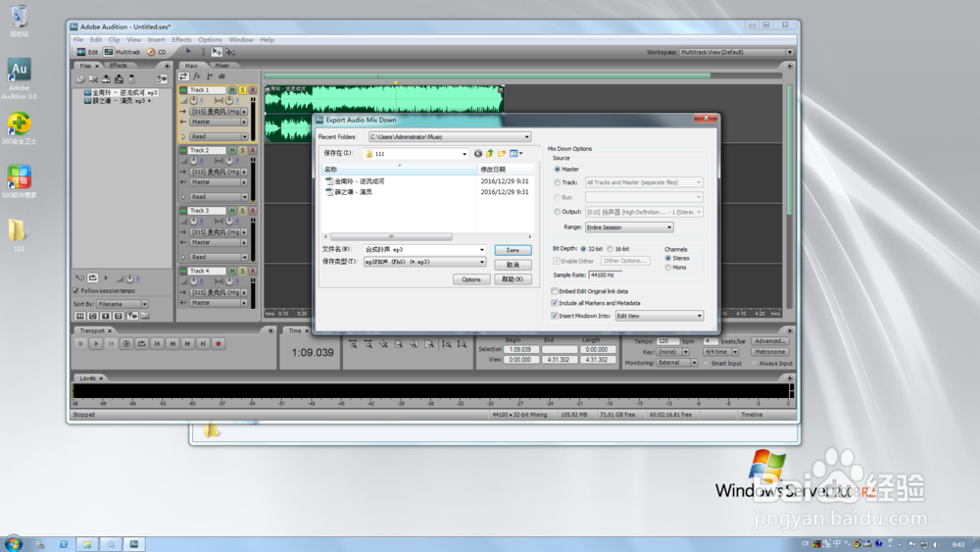Open the Range dropdown Entire Session
Viewport: 980px width, 552px height.
coord(629,227)
